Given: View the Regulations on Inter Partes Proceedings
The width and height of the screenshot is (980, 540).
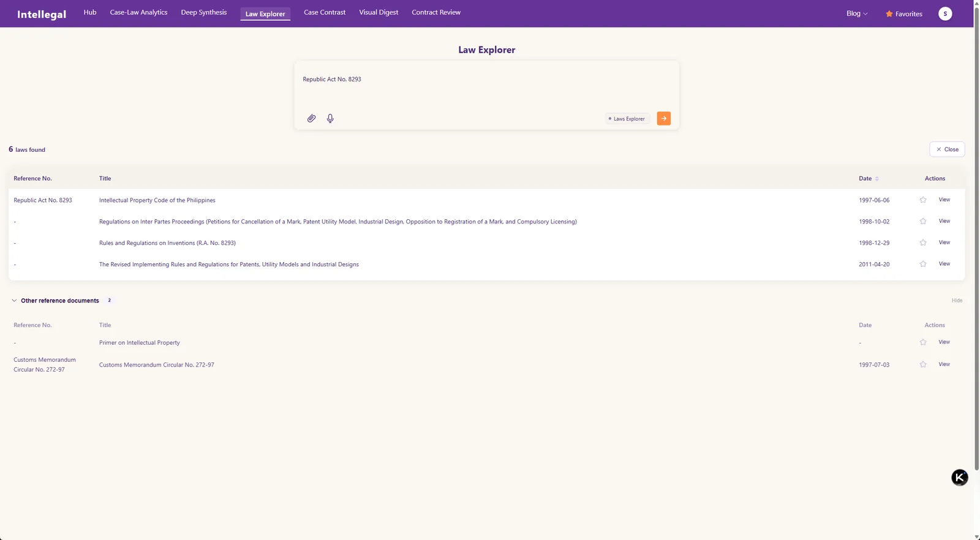Looking at the screenshot, I should [x=944, y=221].
